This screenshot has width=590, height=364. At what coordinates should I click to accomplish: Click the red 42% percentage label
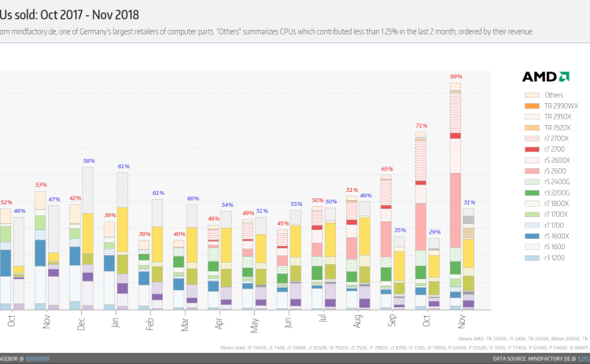76,198
